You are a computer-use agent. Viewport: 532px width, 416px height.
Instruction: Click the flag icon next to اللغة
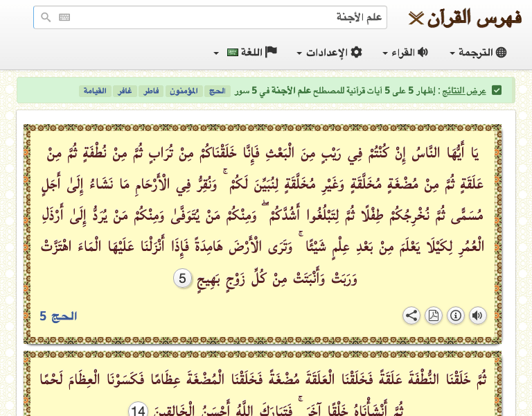[x=271, y=51]
